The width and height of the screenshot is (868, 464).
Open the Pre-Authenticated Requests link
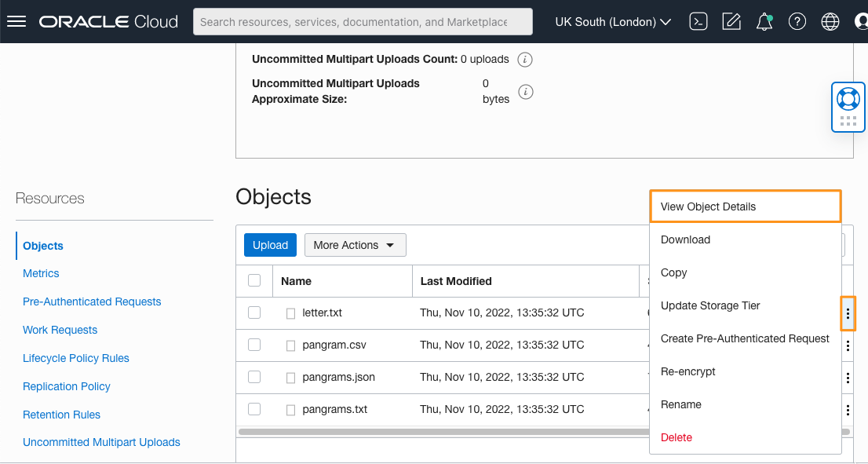point(92,301)
